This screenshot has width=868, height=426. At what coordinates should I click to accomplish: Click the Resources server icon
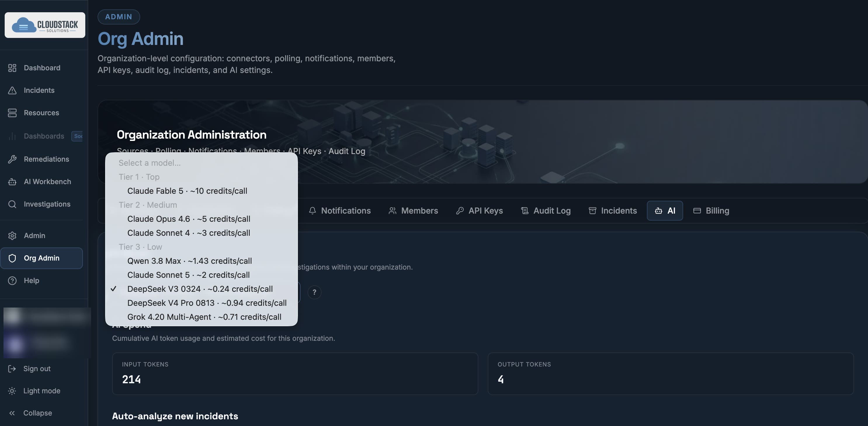point(12,113)
